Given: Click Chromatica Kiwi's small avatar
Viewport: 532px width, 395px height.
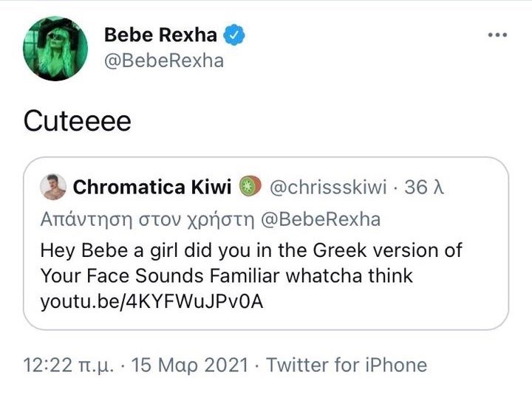Looking at the screenshot, I should [54, 188].
